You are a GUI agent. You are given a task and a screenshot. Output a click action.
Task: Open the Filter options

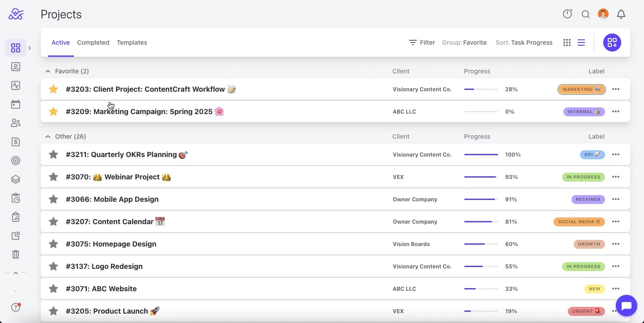[422, 42]
